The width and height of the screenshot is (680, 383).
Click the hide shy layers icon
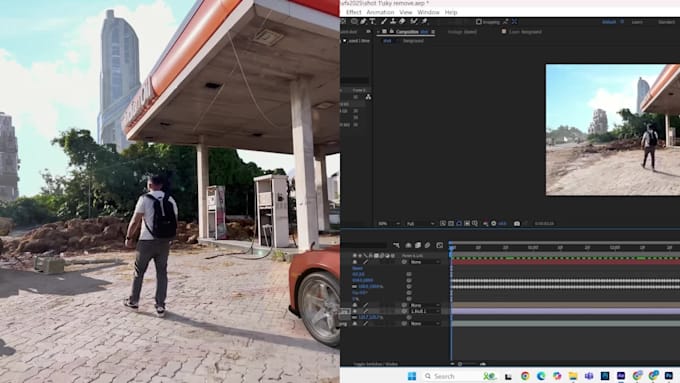[408, 246]
